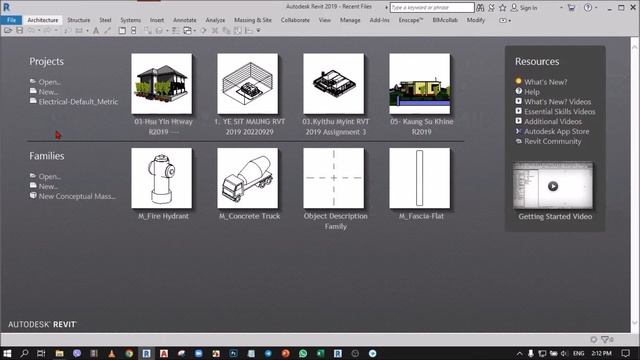
Task: Open the Enscape ribbon tab
Action: pyautogui.click(x=411, y=20)
